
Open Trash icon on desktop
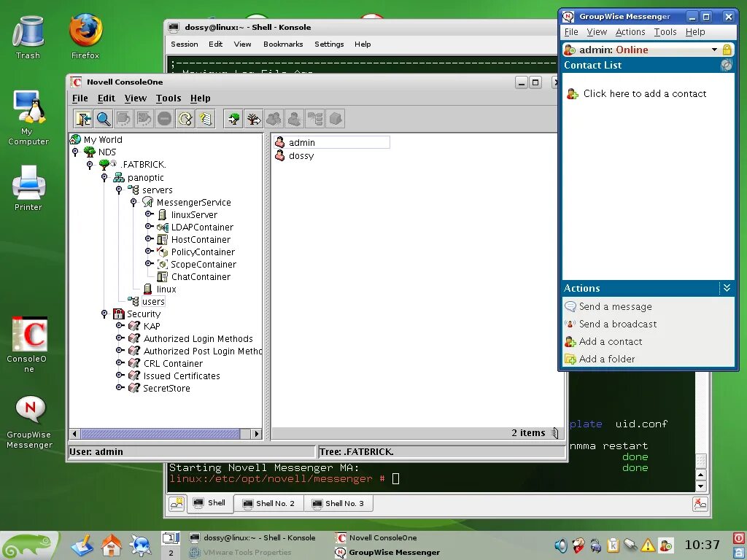(x=28, y=38)
